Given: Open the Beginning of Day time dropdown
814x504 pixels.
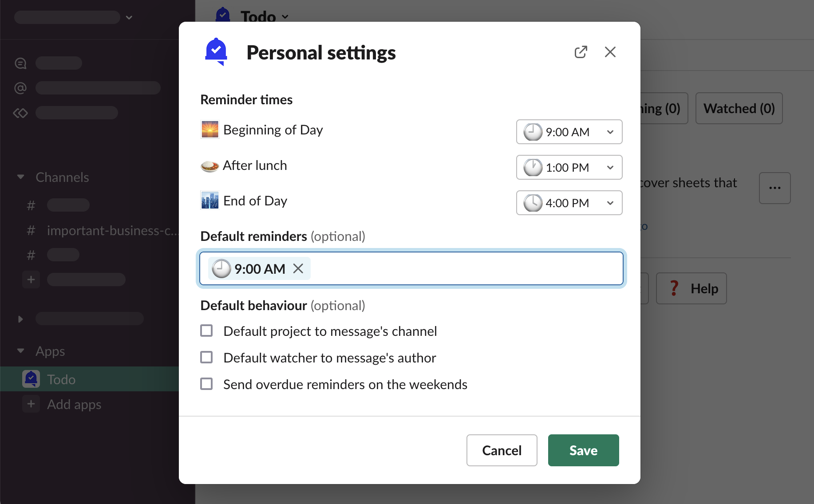Looking at the screenshot, I should pos(569,132).
